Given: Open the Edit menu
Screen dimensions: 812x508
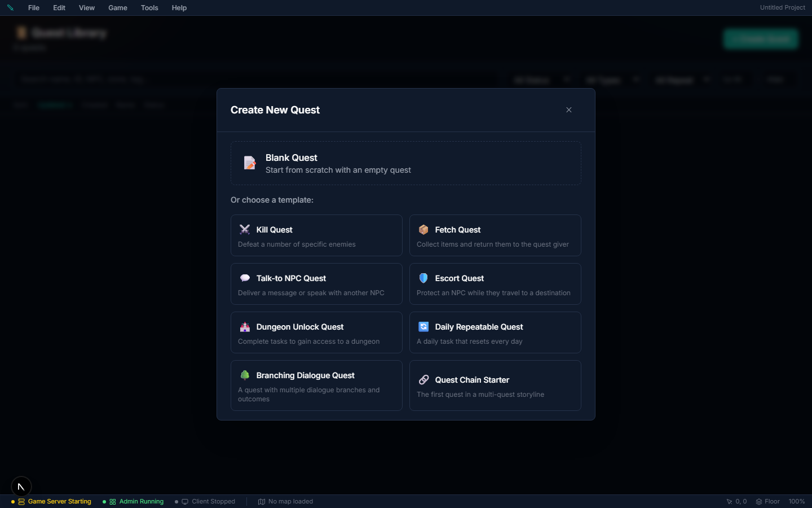Looking at the screenshot, I should pyautogui.click(x=59, y=8).
